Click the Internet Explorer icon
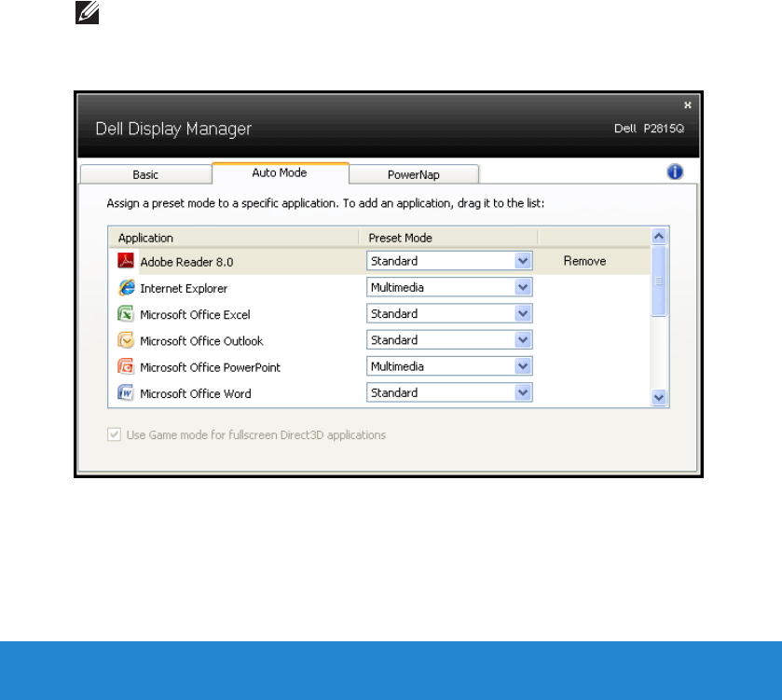Image resolution: width=782 pixels, height=700 pixels. 126,287
